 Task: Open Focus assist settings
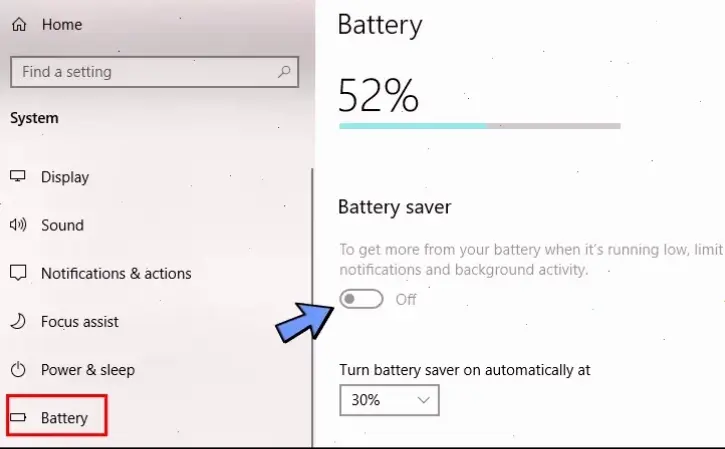[80, 321]
